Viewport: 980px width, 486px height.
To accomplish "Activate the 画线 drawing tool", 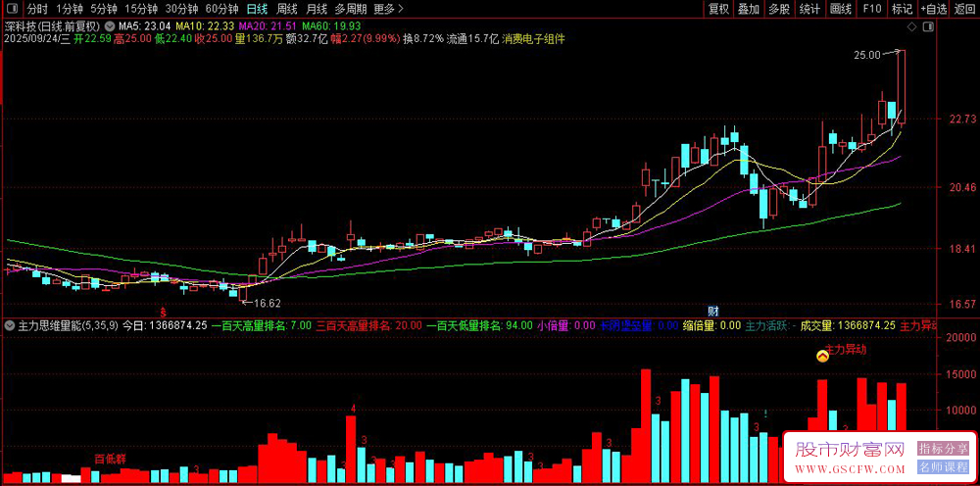I will [x=841, y=9].
